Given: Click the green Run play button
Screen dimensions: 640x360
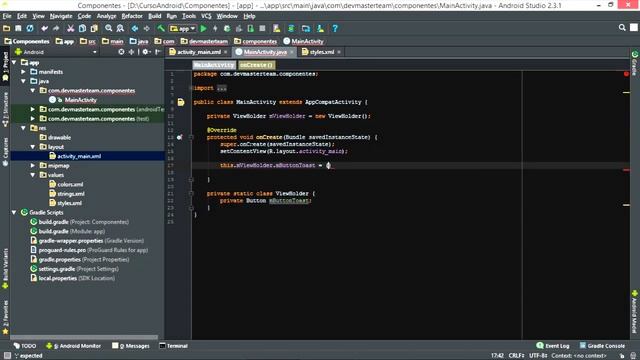Looking at the screenshot, I should (x=204, y=29).
